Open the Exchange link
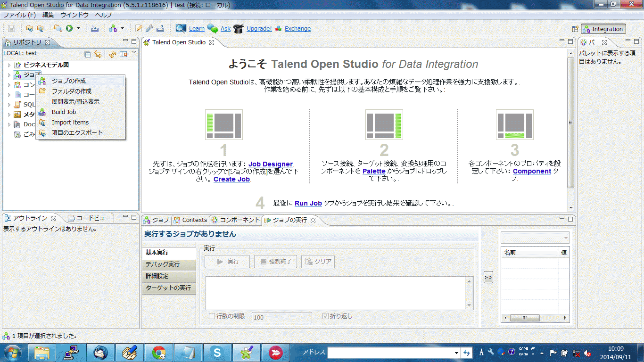 (297, 29)
